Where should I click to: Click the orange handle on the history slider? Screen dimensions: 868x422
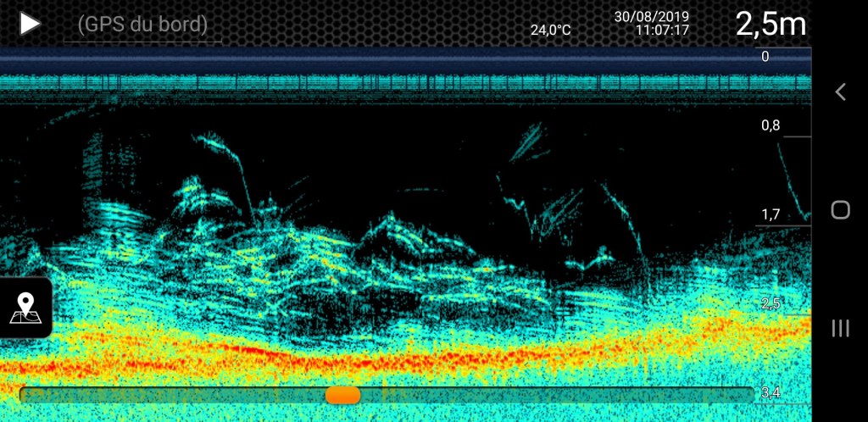343,395
